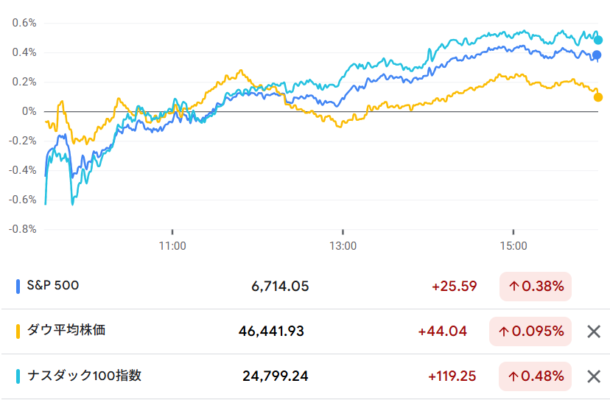Click the 11:00 time axis label
The height and width of the screenshot is (400, 610).
[172, 244]
